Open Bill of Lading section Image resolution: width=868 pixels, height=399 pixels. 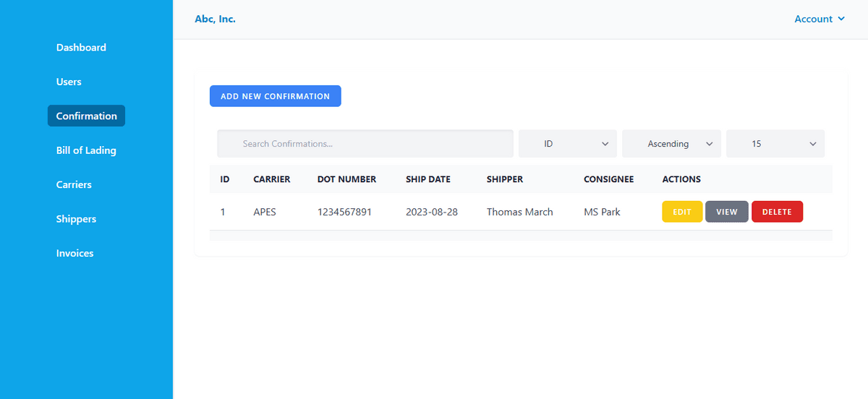tap(86, 150)
